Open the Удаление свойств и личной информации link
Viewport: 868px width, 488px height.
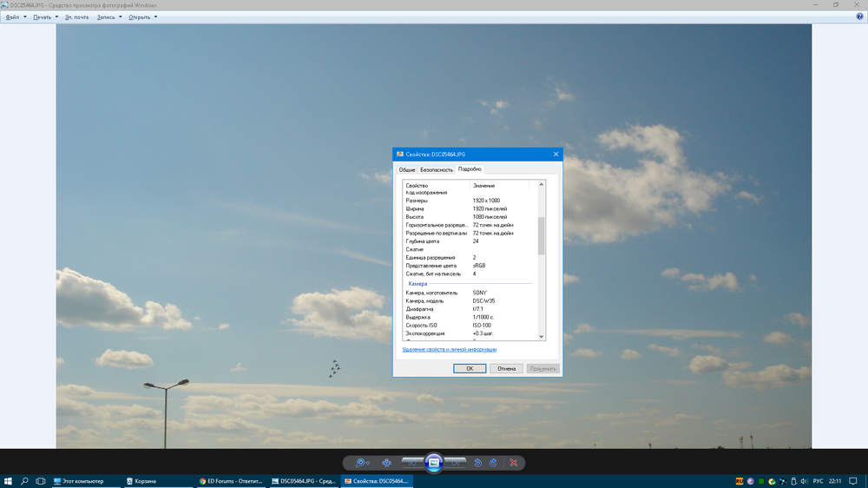[x=449, y=350]
